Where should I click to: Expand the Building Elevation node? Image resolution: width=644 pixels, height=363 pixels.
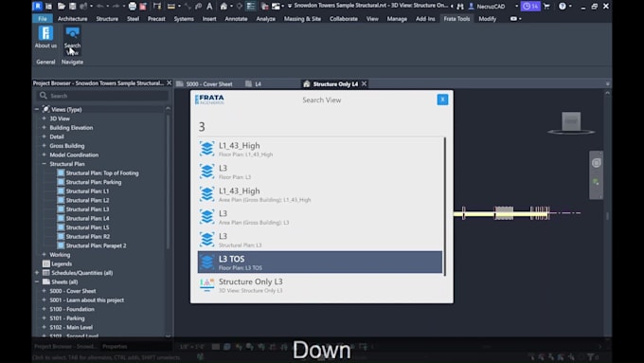[44, 127]
